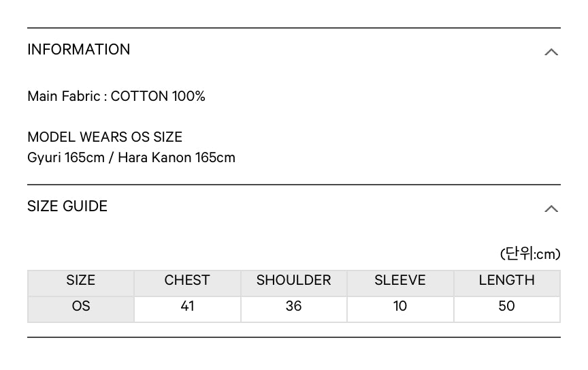588x370 pixels.
Task: Click the COTTON 100% fabric value
Action: click(158, 96)
